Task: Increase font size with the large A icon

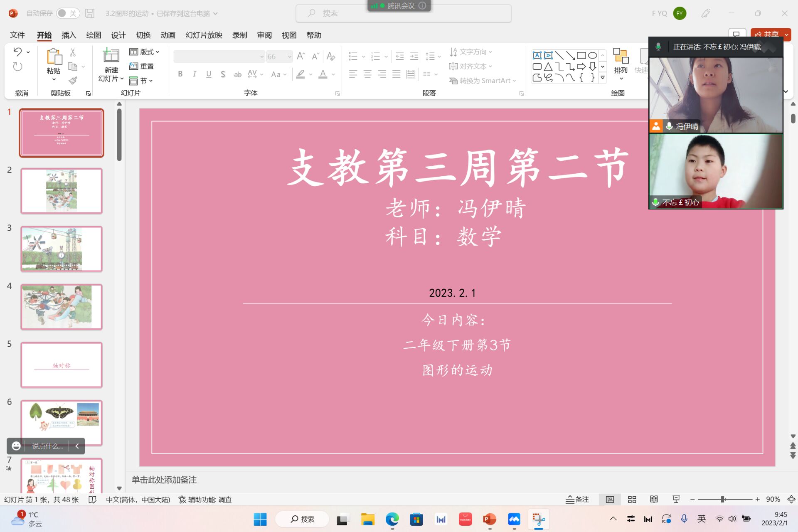Action: point(301,56)
